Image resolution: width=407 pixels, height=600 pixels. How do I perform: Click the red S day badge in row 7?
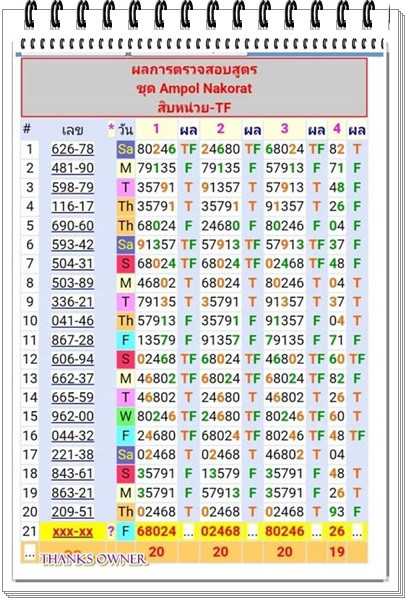click(125, 264)
